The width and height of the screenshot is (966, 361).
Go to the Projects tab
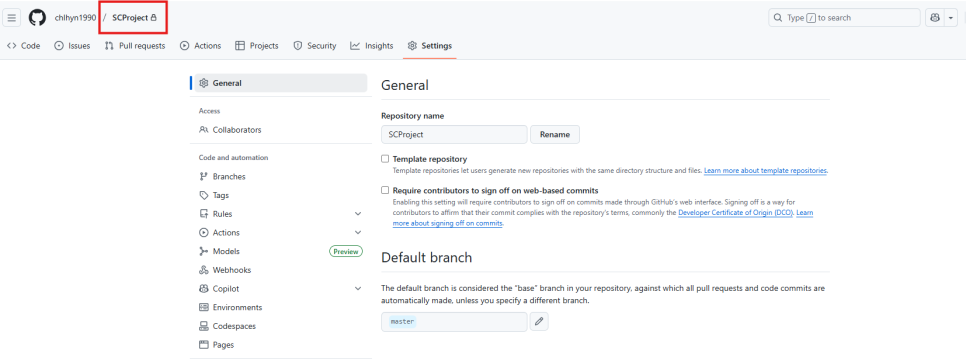point(257,46)
